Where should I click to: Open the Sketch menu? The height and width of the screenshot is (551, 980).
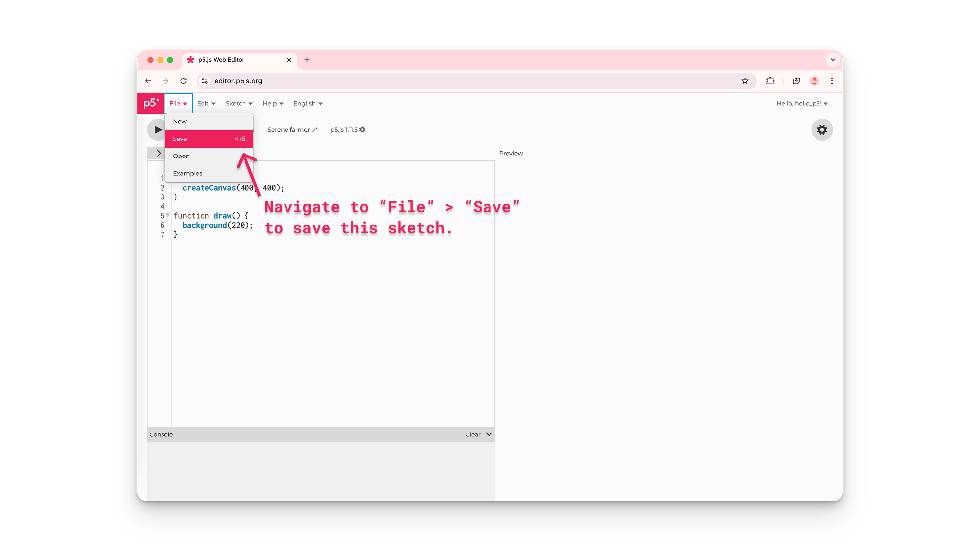point(239,103)
